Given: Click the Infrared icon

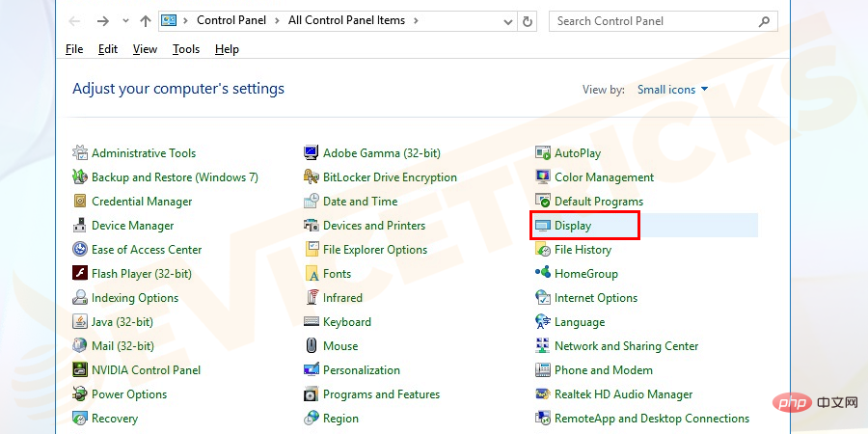Looking at the screenshot, I should pos(312,298).
